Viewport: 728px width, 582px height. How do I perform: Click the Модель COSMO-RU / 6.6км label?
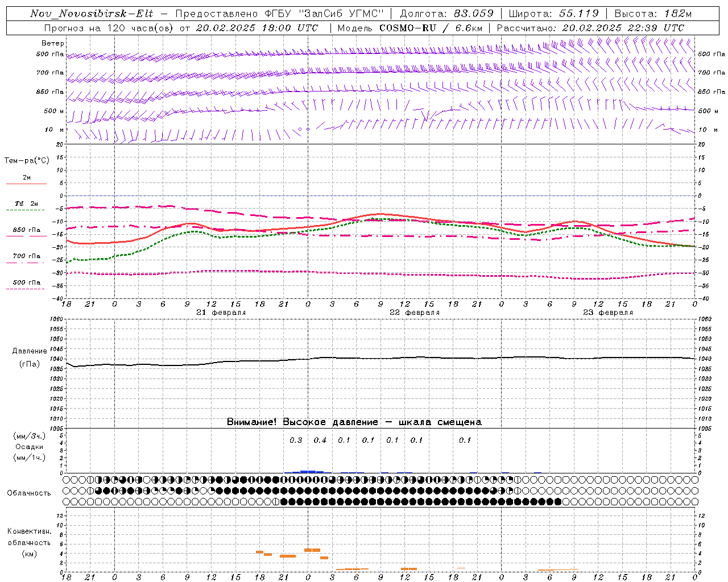click(409, 28)
